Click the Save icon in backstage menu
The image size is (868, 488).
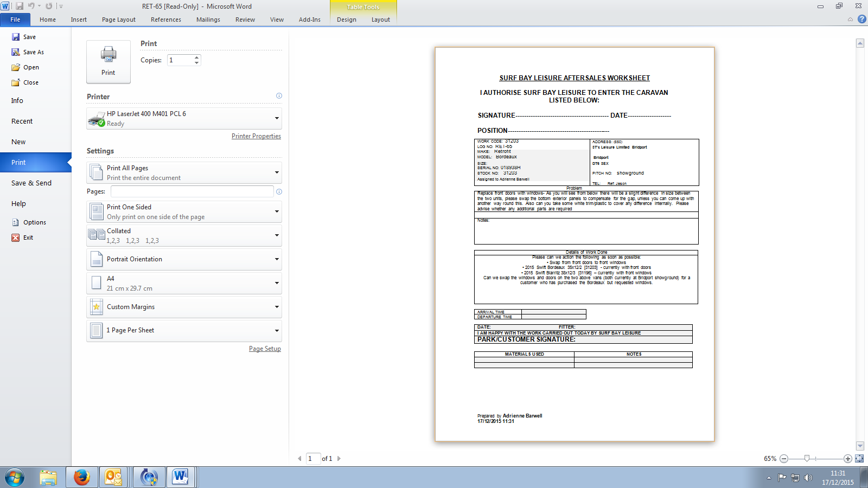pyautogui.click(x=16, y=37)
